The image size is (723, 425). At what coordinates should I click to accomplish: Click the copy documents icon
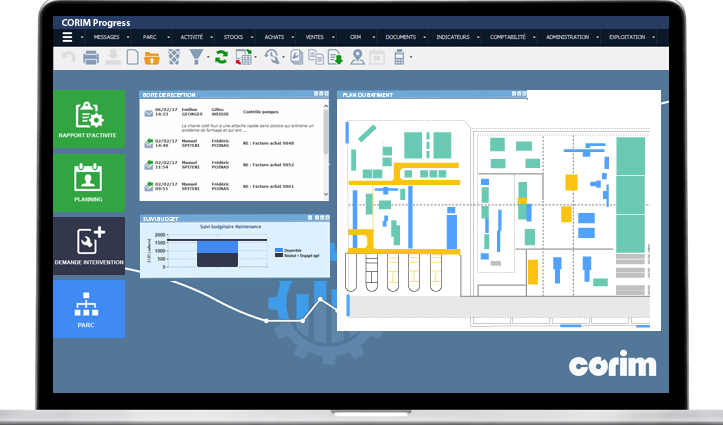click(316, 57)
